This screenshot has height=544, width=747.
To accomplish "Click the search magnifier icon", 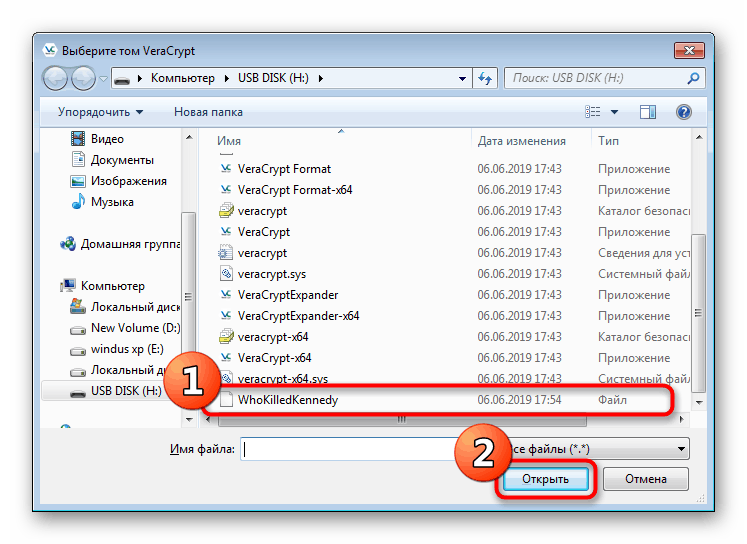I will 693,78.
